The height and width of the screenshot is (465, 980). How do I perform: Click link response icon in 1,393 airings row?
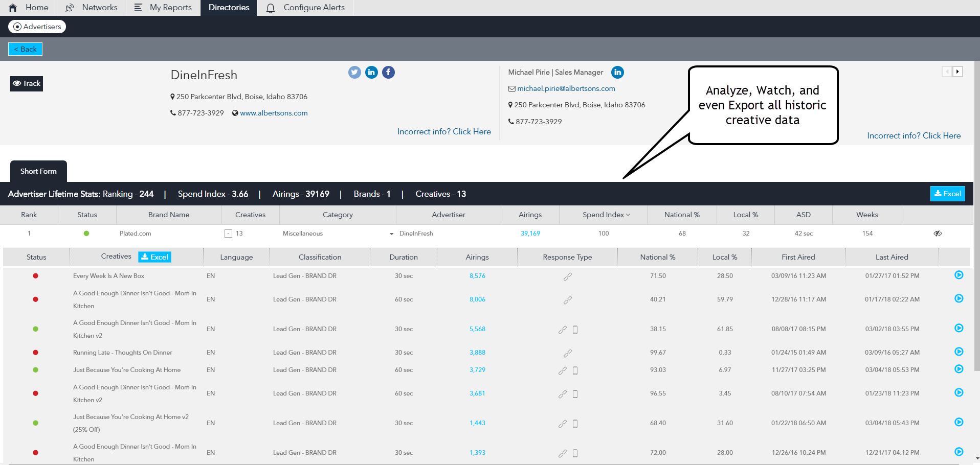coord(562,453)
